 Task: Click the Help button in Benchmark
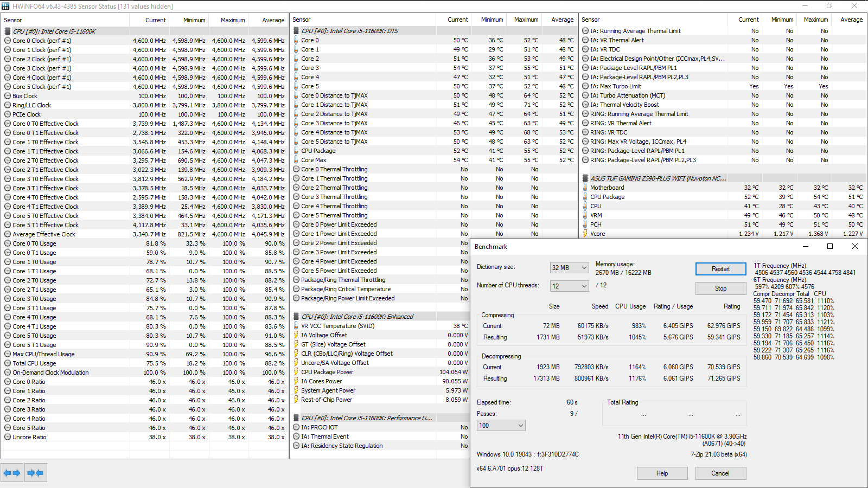click(662, 473)
